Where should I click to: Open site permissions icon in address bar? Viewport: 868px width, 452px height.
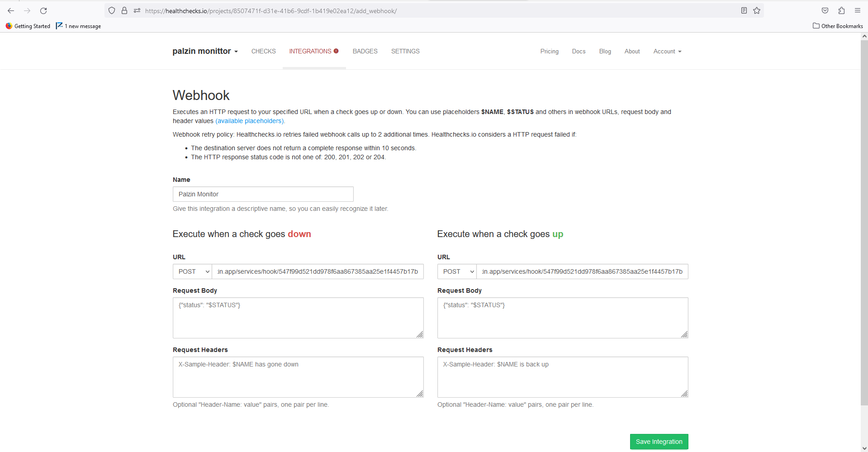(137, 10)
